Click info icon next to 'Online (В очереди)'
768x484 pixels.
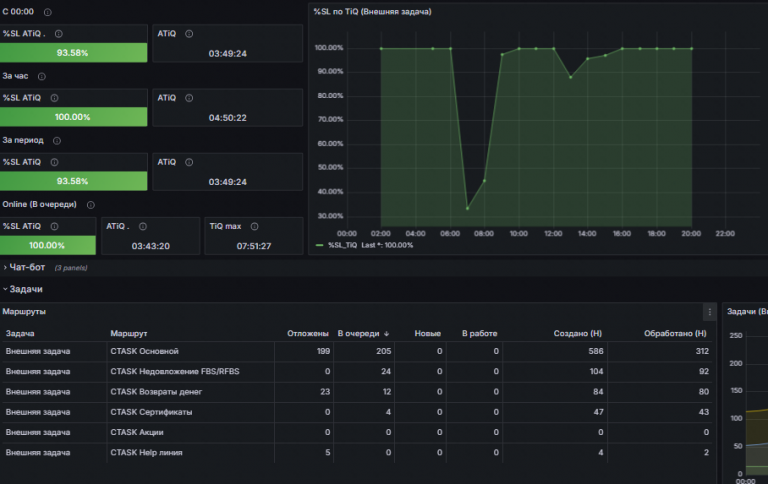tap(91, 205)
